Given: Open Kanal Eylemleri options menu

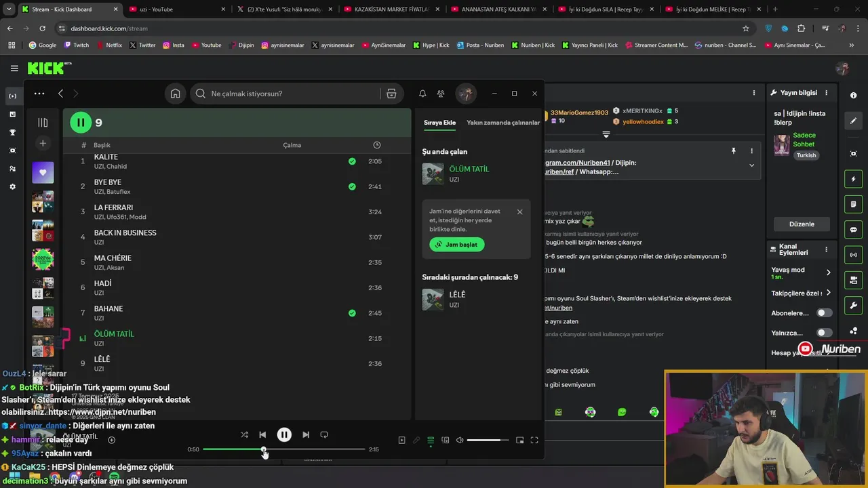Looking at the screenshot, I should pos(826,249).
